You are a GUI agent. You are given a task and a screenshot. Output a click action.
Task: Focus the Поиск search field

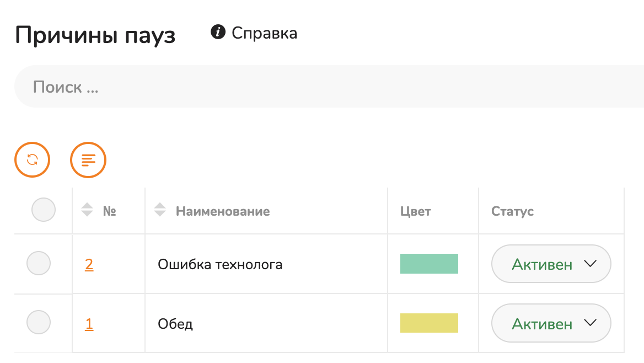[x=329, y=86]
